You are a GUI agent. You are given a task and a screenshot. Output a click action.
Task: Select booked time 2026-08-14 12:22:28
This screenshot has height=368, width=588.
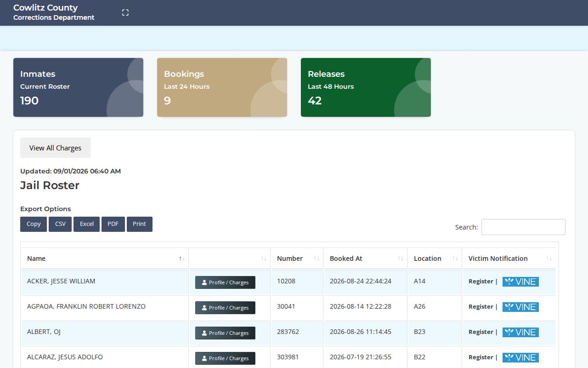[361, 306]
